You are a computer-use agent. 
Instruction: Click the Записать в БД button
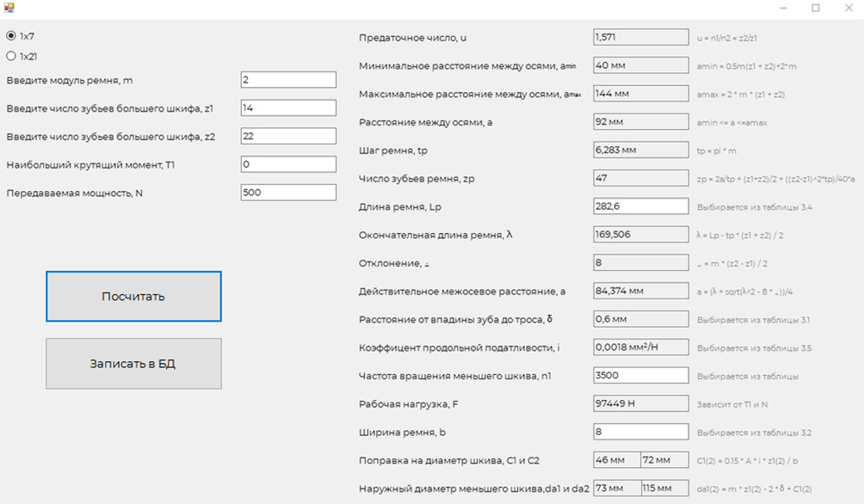pos(134,364)
